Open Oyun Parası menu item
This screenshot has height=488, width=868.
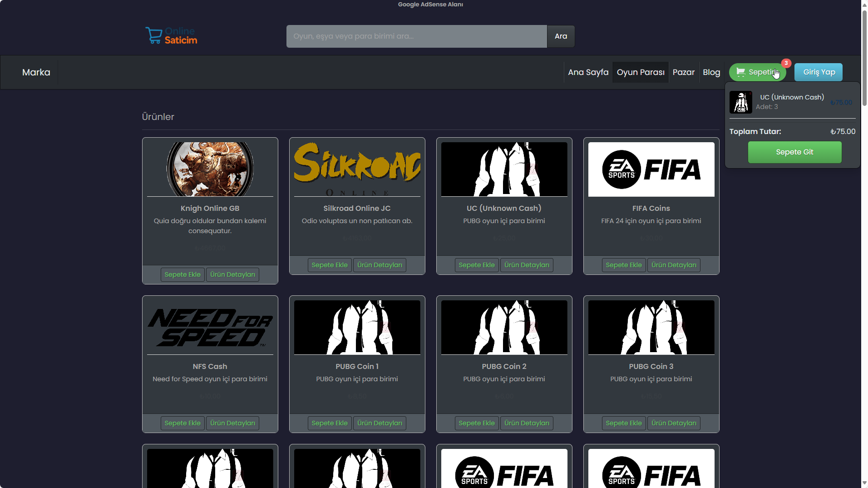(x=640, y=72)
